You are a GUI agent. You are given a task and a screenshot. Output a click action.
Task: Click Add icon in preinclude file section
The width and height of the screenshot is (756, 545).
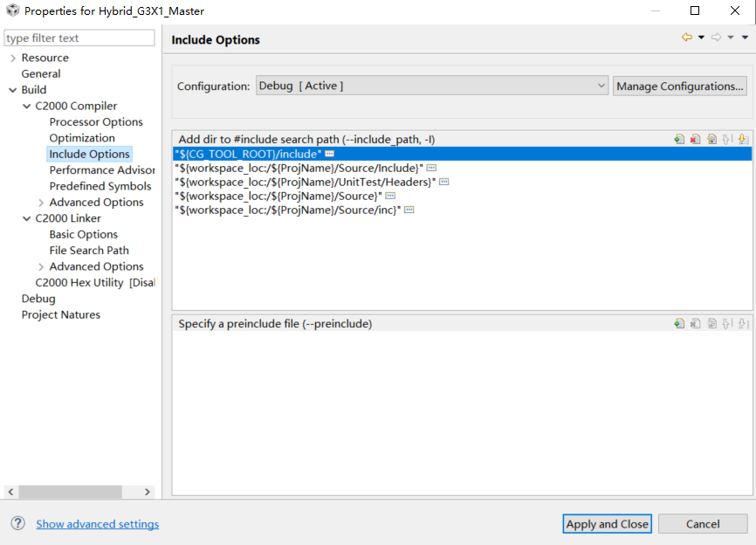coord(679,324)
